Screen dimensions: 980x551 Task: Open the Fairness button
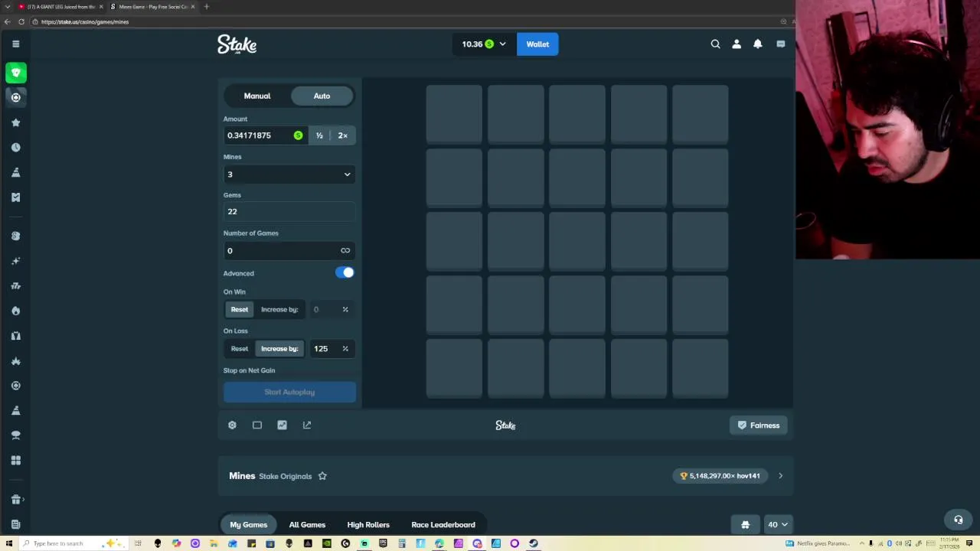click(759, 425)
